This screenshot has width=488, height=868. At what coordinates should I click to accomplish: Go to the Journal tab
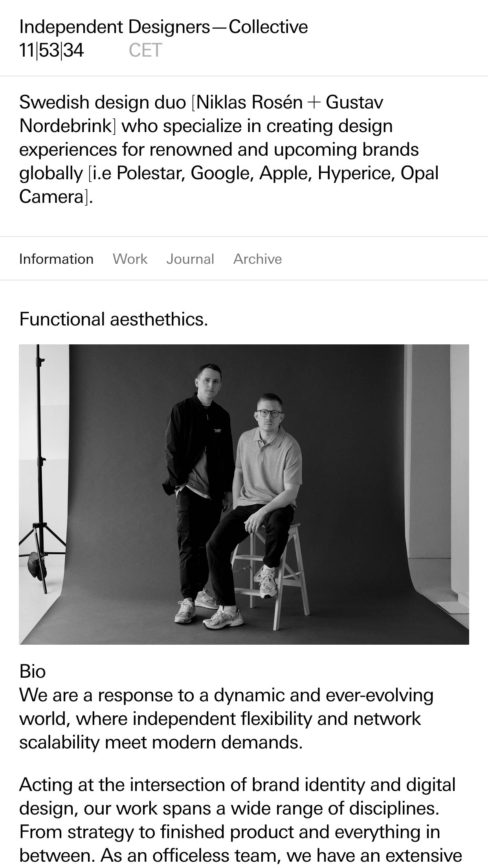pyautogui.click(x=190, y=259)
